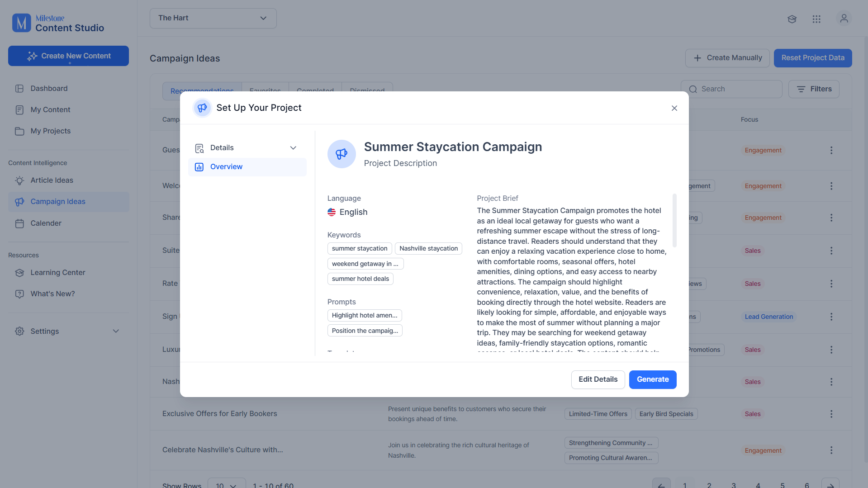Click the My Projects folder icon

pyautogui.click(x=19, y=131)
